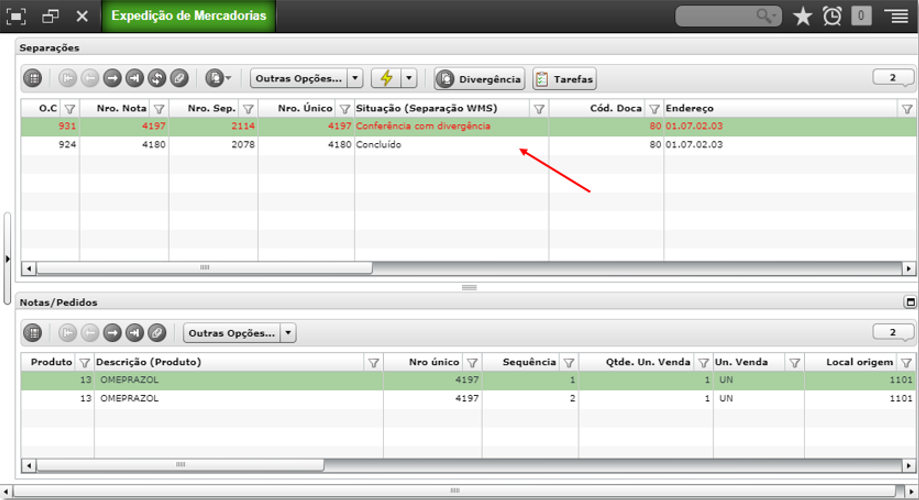The height and width of the screenshot is (500, 919).
Task: Toggle filter on Nro. Nota column
Action: 159,108
